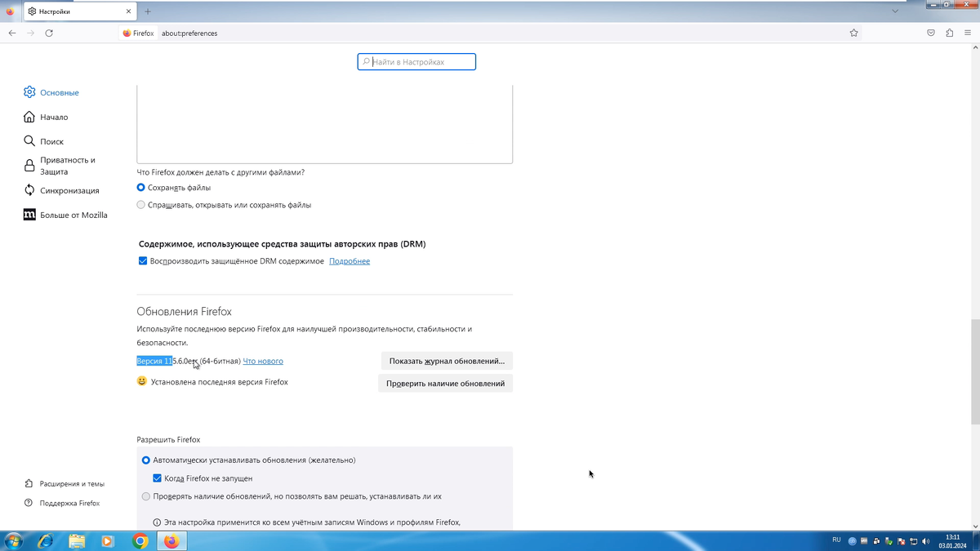Screen dimensions: 980x551
Task: Bookmark this page with star icon
Action: (853, 33)
